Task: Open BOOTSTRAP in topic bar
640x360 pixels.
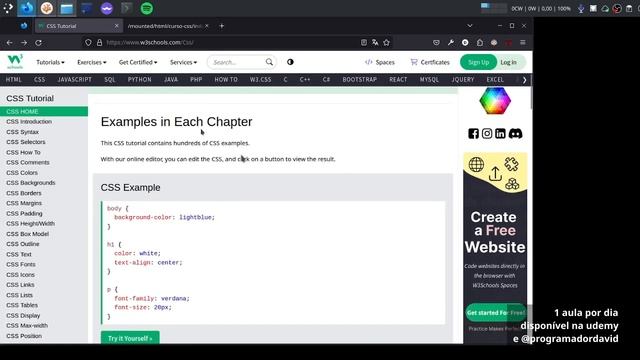Action: point(360,80)
